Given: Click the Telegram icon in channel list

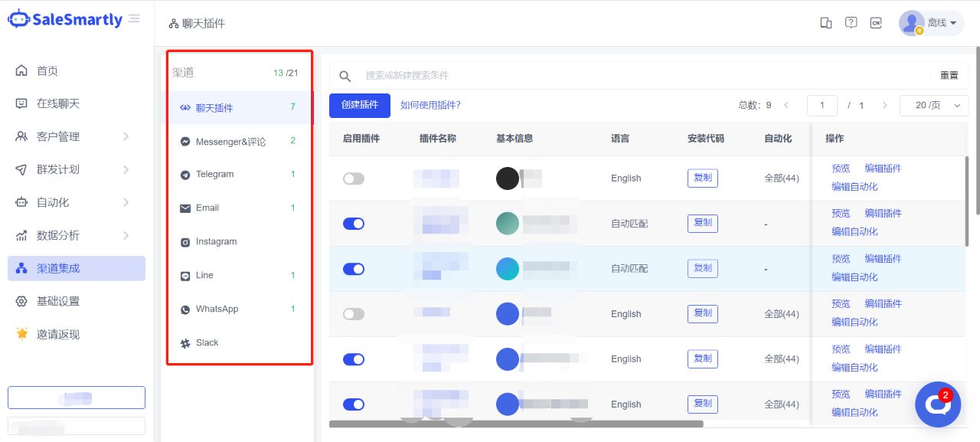Looking at the screenshot, I should (185, 175).
